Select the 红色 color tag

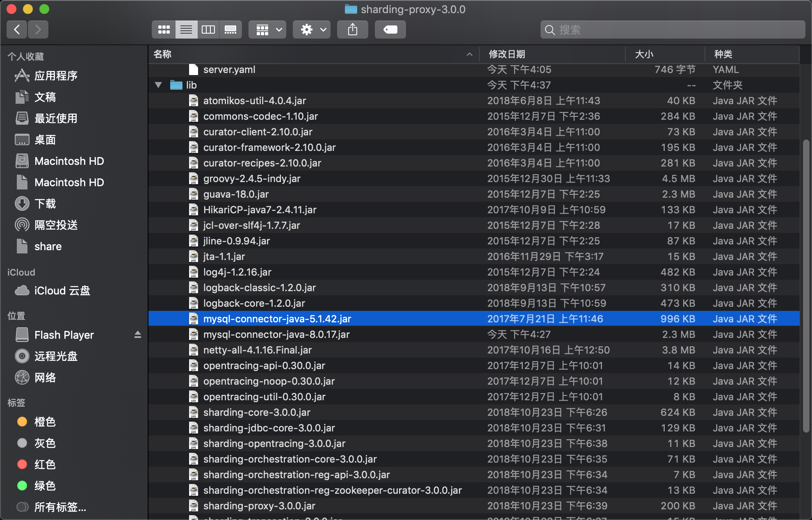[x=45, y=464]
